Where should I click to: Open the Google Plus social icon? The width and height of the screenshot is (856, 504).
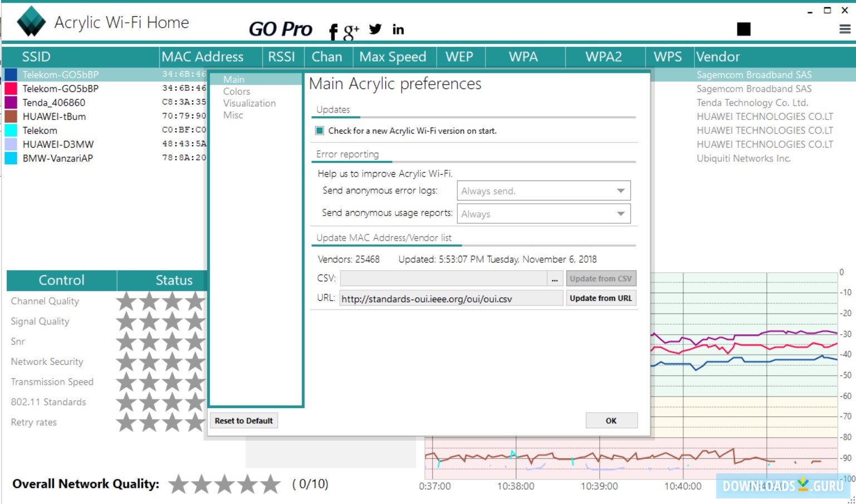pyautogui.click(x=351, y=32)
